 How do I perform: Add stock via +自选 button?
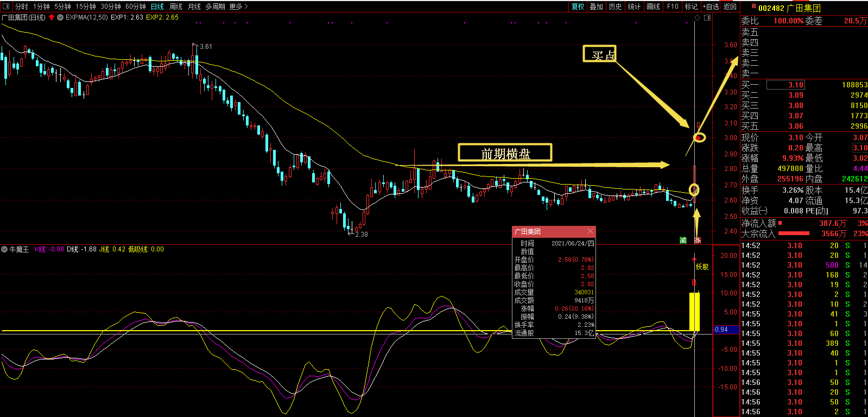tap(711, 7)
